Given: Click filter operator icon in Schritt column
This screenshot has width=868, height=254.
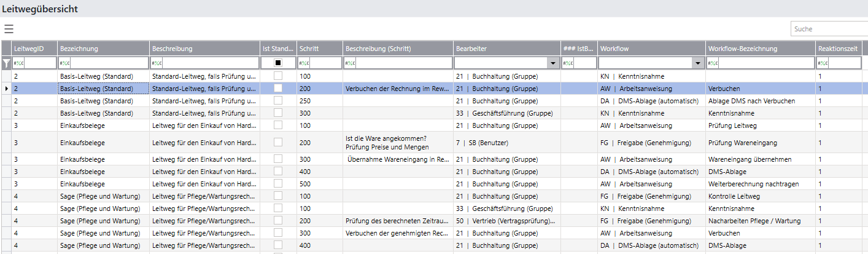Looking at the screenshot, I should point(304,63).
